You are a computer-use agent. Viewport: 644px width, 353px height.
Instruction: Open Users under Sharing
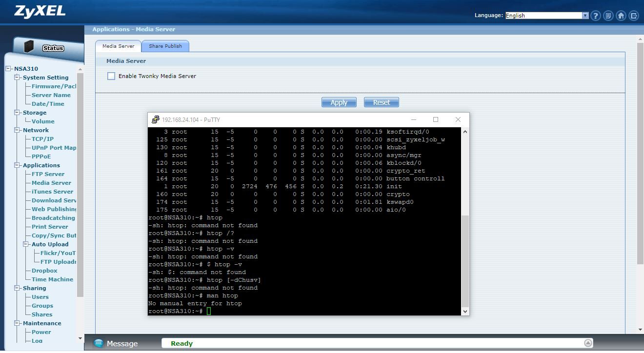40,297
